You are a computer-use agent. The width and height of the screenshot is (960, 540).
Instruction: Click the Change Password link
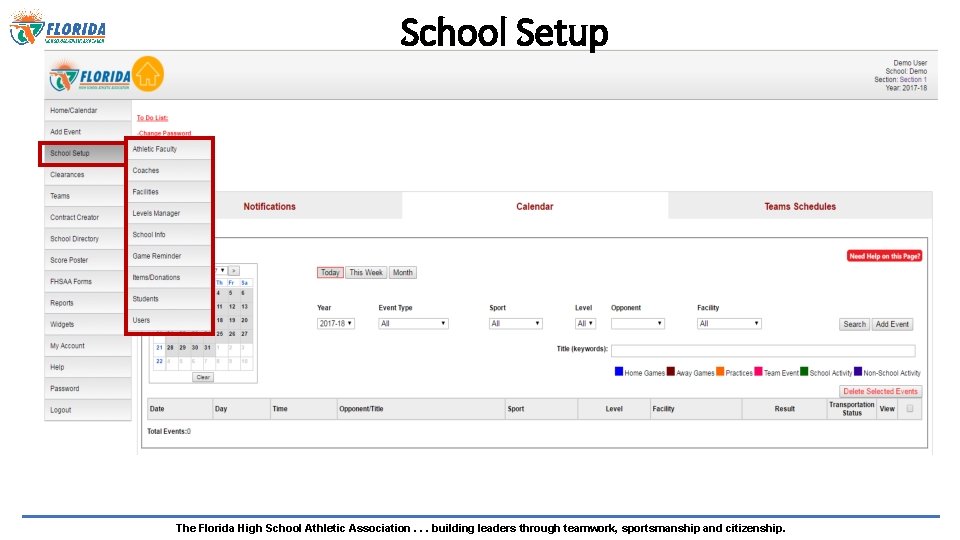pyautogui.click(x=164, y=133)
